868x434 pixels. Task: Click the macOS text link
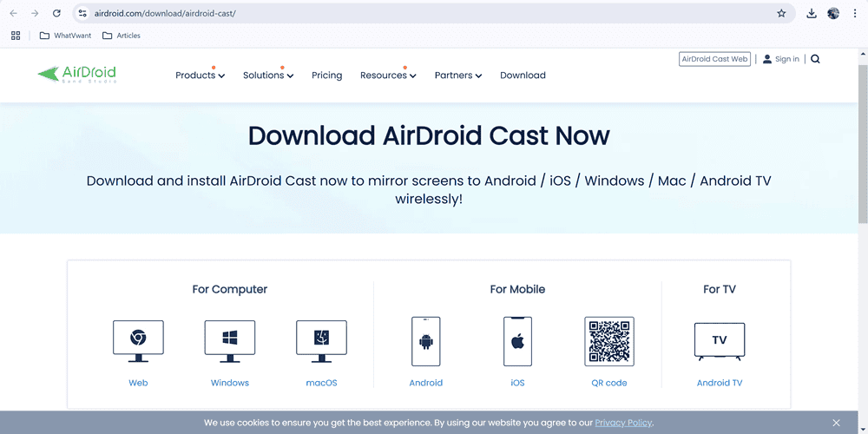pos(322,383)
